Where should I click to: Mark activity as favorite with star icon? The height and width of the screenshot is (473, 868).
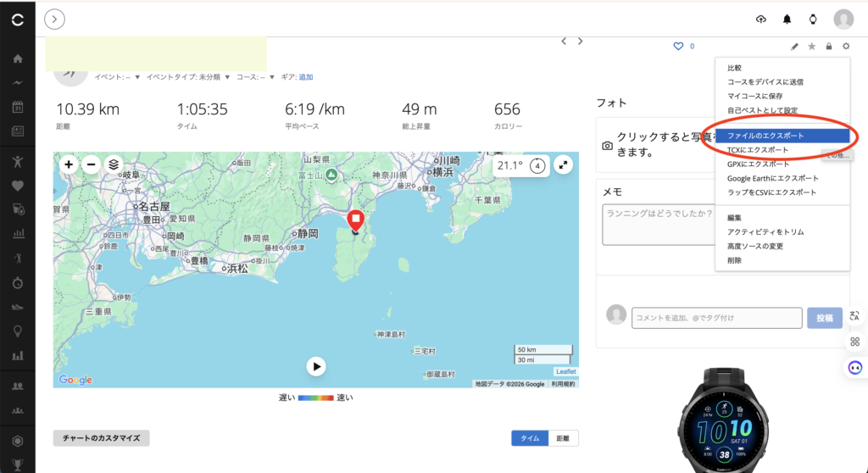click(811, 47)
